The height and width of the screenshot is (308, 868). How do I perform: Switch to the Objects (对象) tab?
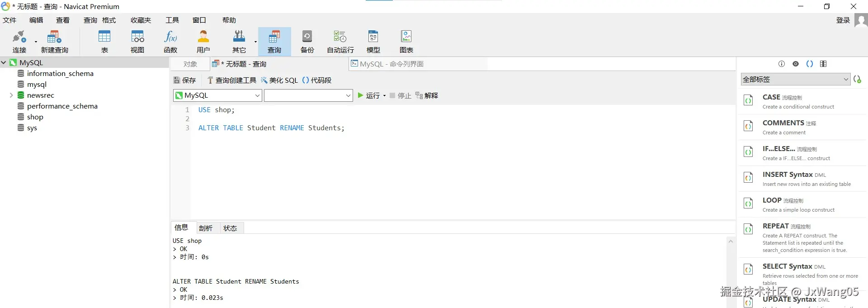pos(190,64)
